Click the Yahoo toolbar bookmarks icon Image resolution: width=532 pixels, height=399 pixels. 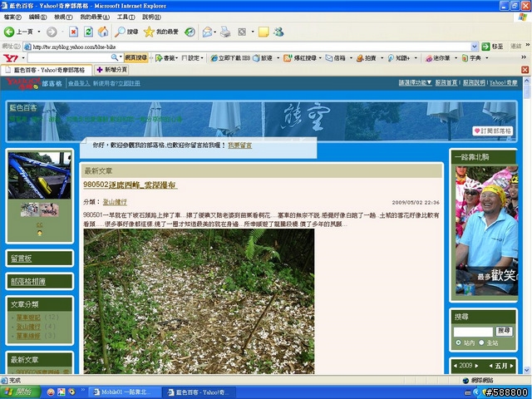coord(159,58)
